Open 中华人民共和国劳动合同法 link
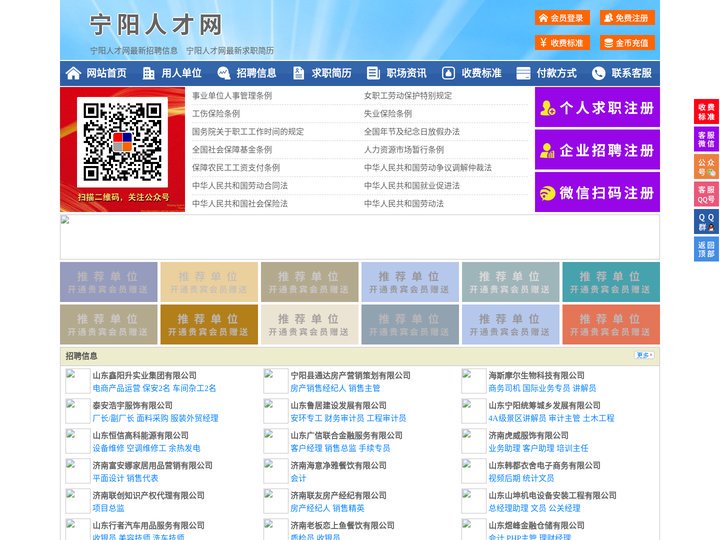Image resolution: width=720 pixels, height=540 pixels. 240,186
